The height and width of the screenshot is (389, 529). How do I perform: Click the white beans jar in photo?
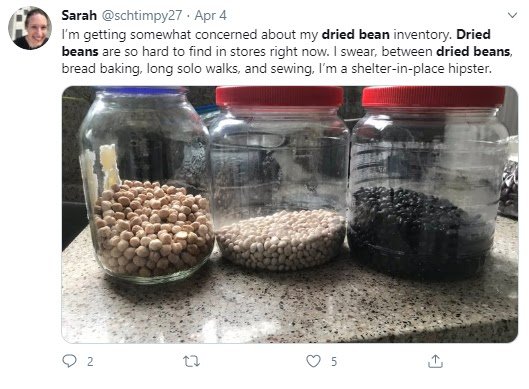pyautogui.click(x=280, y=180)
